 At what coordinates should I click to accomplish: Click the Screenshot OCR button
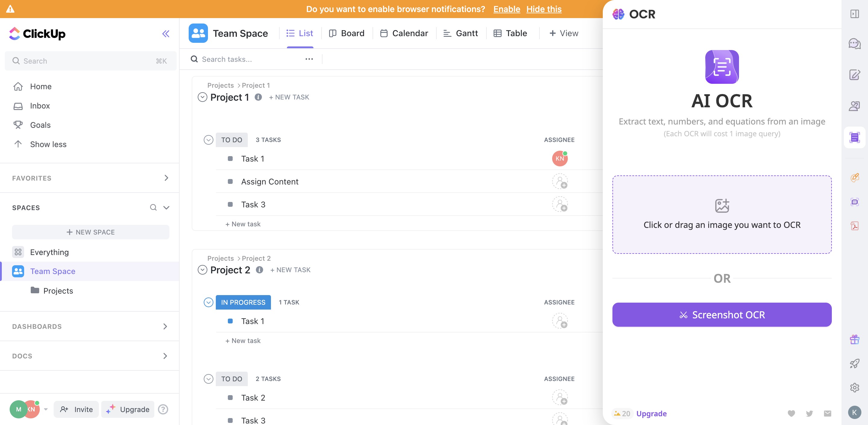[722, 315]
